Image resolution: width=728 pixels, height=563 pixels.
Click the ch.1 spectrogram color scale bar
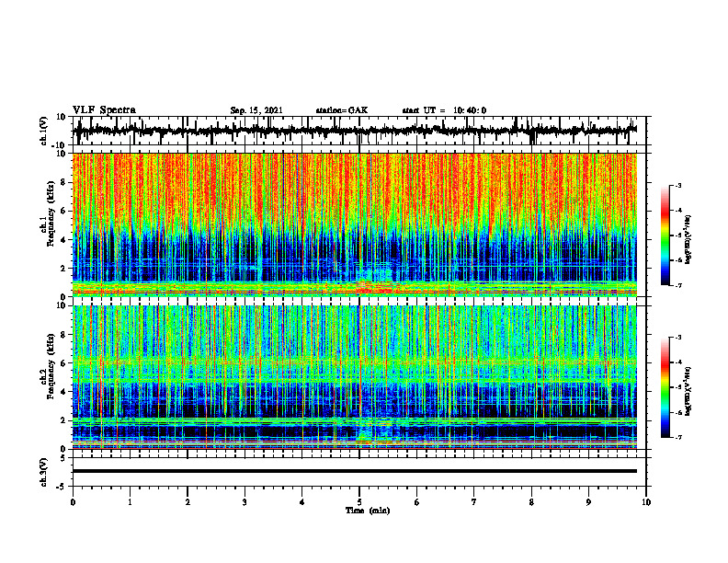665,236
